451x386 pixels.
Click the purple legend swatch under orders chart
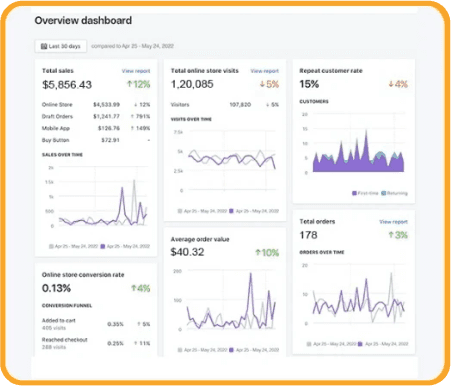pos(360,344)
